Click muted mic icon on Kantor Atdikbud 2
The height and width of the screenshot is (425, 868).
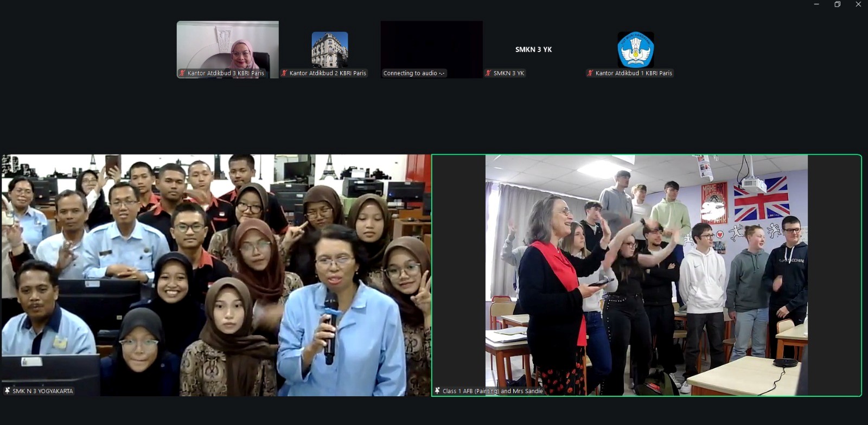(x=284, y=73)
